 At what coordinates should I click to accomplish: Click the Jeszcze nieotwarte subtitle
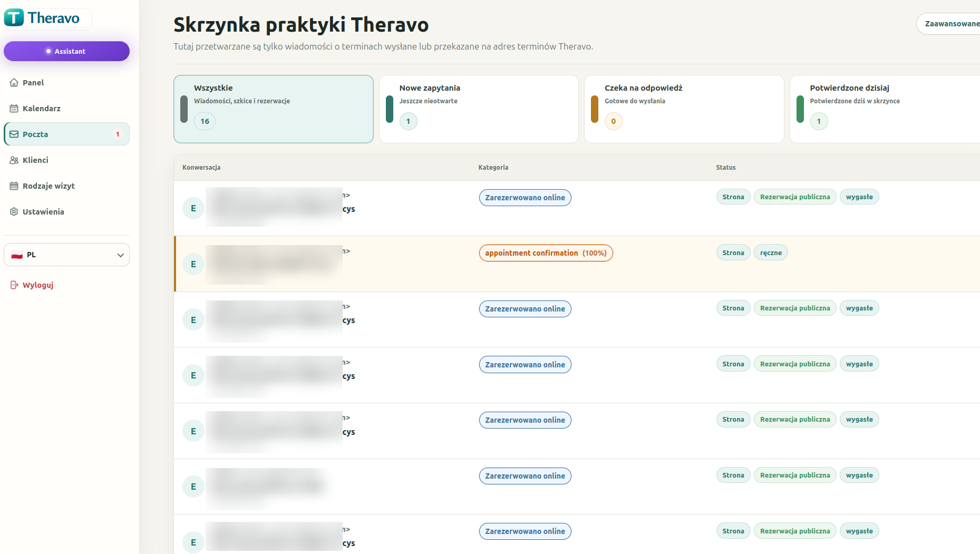[x=428, y=101]
